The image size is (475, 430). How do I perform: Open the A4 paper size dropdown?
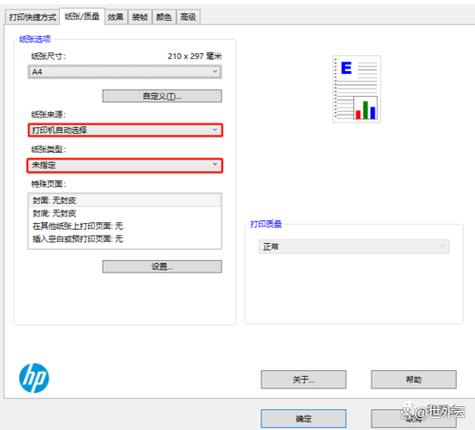(x=125, y=72)
